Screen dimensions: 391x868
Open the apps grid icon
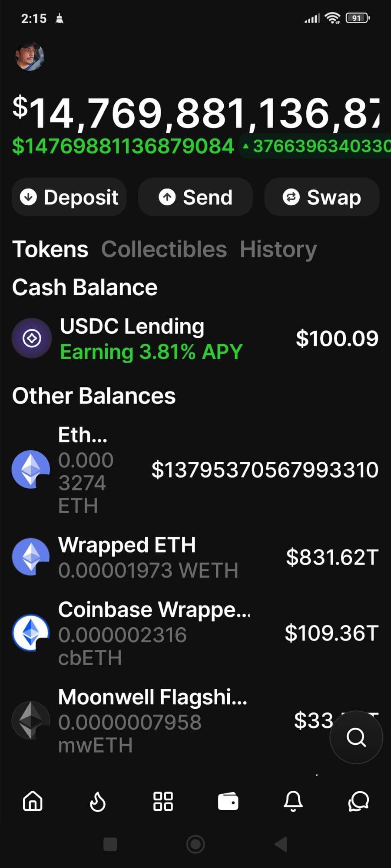coord(163,801)
